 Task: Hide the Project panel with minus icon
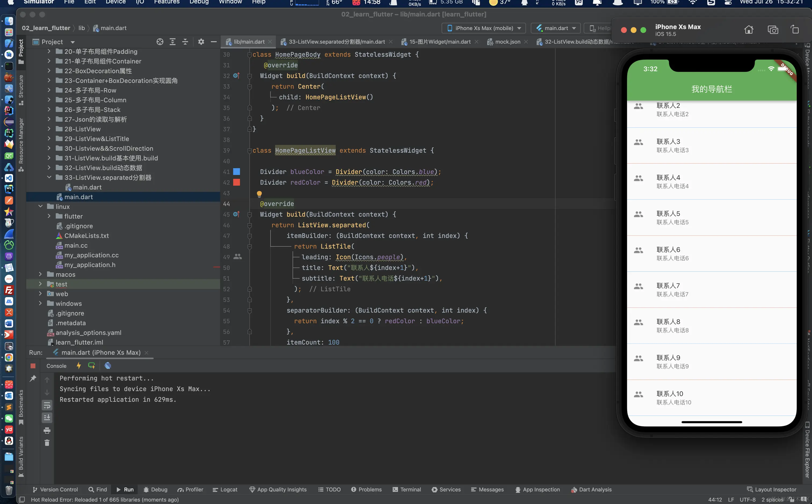pyautogui.click(x=214, y=42)
